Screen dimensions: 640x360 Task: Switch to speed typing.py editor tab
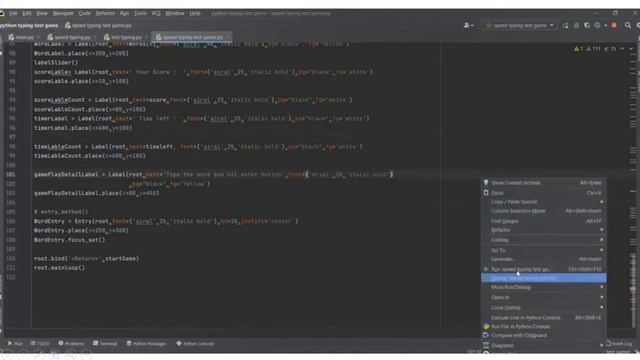click(x=71, y=37)
